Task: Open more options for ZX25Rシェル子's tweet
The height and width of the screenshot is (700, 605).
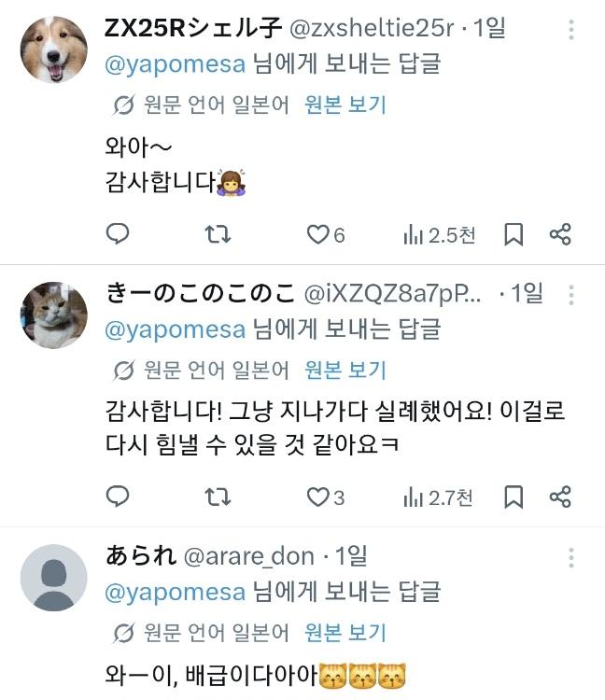Action: [x=571, y=30]
